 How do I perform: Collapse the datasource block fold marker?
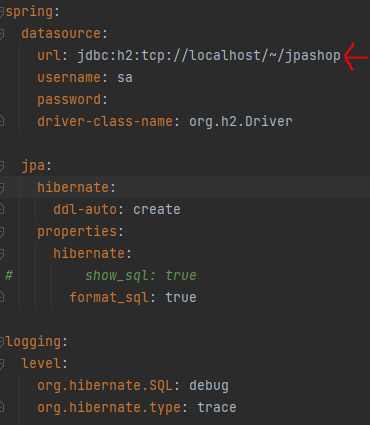tap(2, 34)
